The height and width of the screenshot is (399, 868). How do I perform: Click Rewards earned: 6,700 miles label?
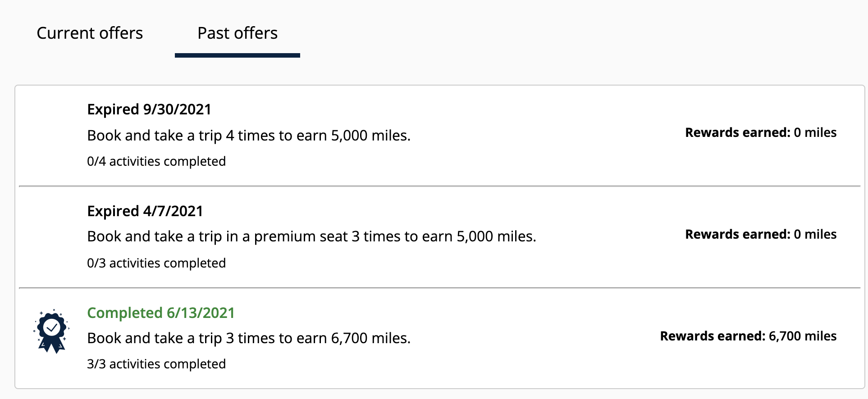tap(748, 336)
